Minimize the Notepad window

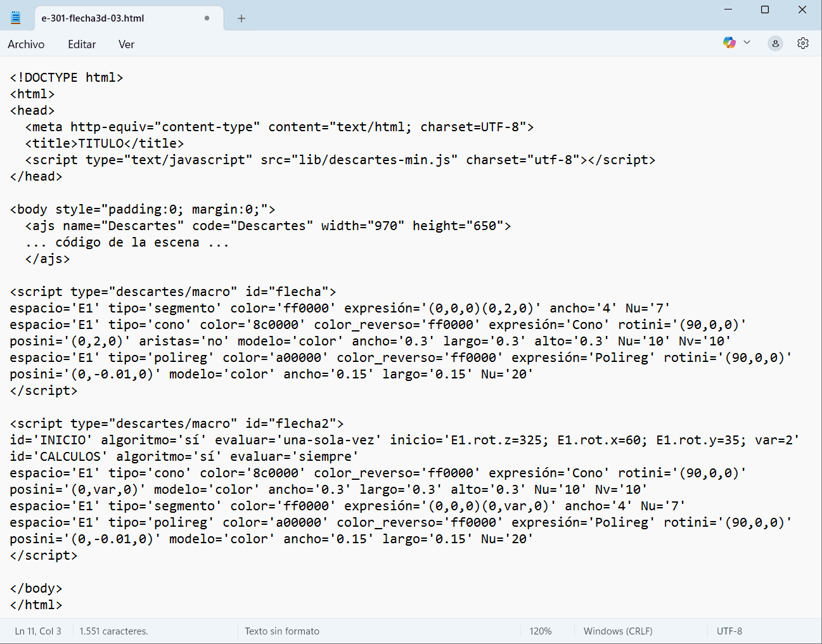pos(728,10)
